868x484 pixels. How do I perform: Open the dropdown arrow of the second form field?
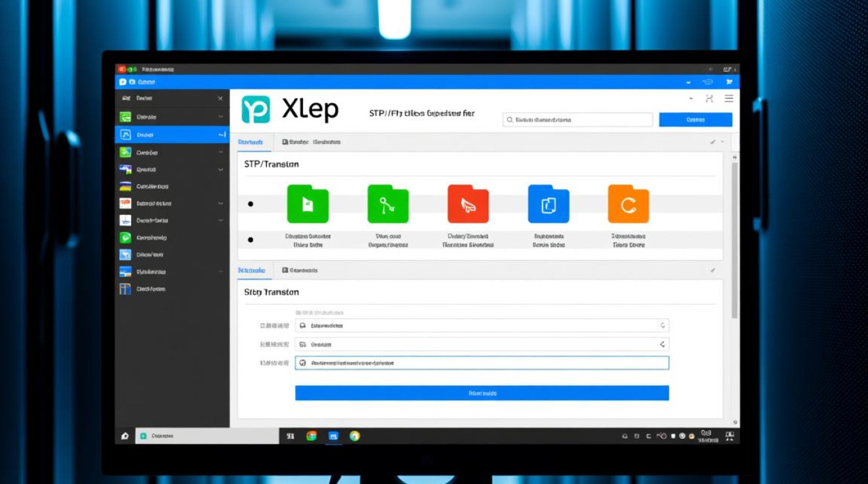[662, 345]
